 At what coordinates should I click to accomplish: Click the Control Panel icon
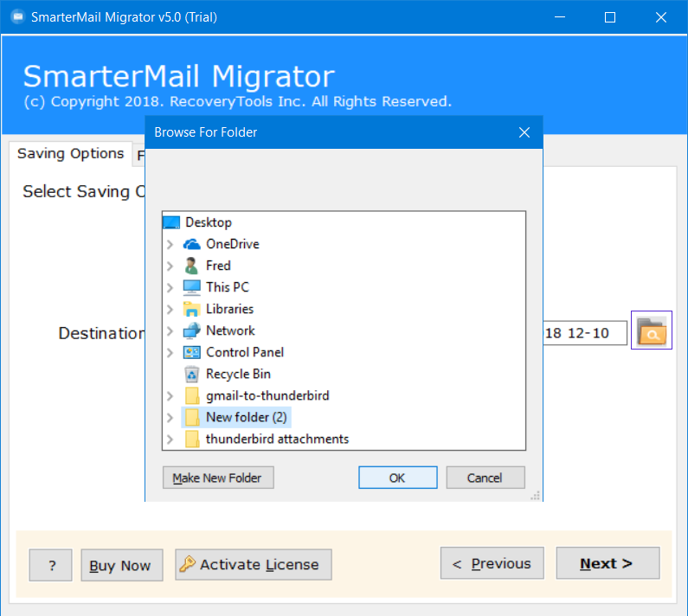pyautogui.click(x=192, y=352)
